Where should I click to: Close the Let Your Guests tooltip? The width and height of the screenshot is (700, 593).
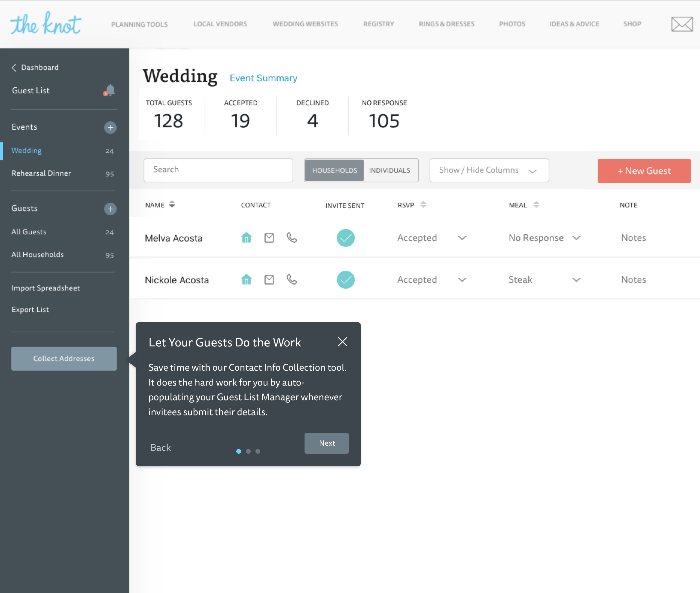click(x=342, y=342)
